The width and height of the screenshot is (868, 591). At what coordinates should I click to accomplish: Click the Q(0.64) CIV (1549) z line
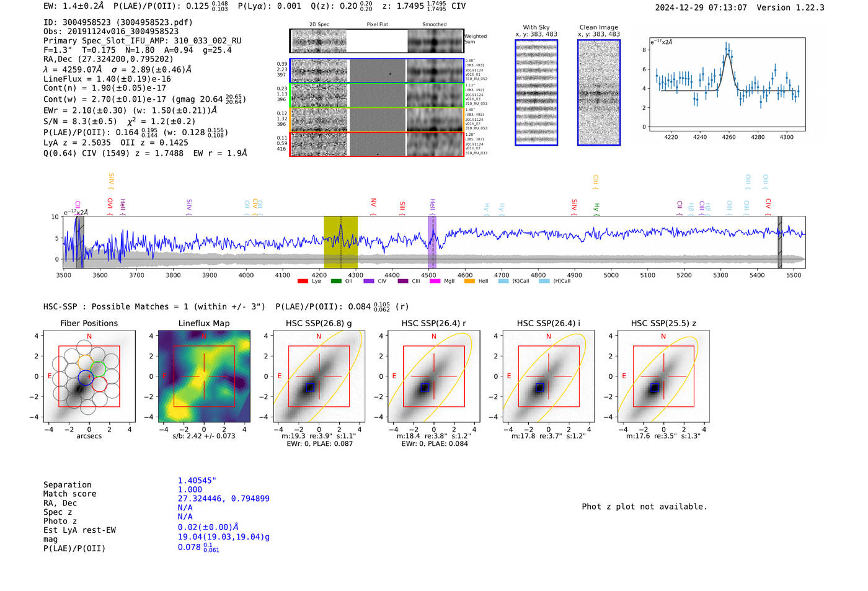[145, 153]
